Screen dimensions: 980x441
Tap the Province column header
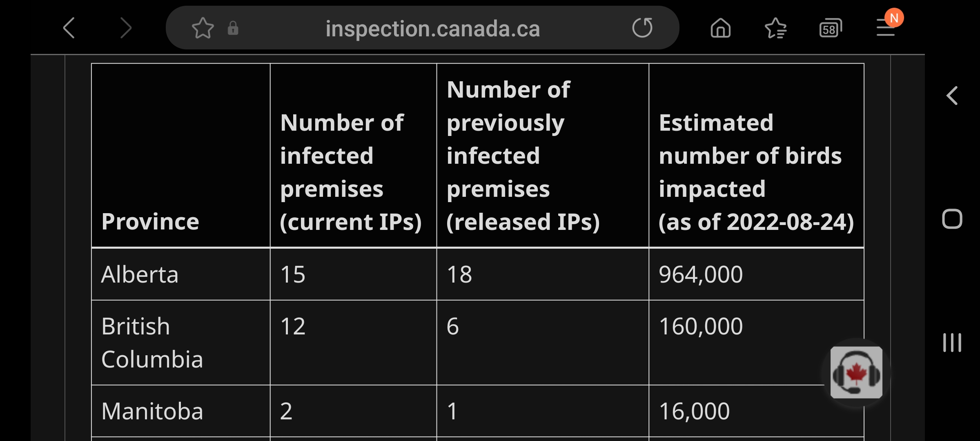click(x=150, y=221)
